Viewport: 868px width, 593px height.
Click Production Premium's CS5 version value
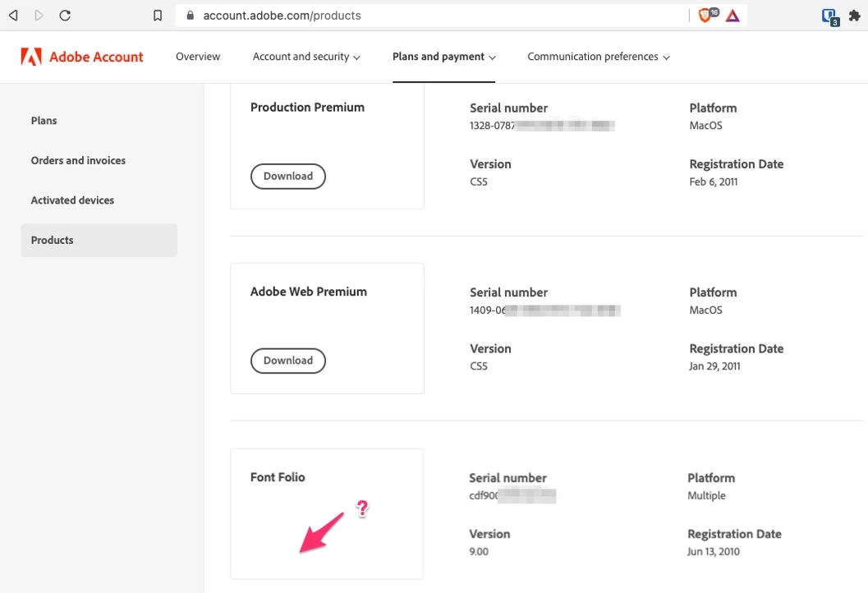[479, 182]
